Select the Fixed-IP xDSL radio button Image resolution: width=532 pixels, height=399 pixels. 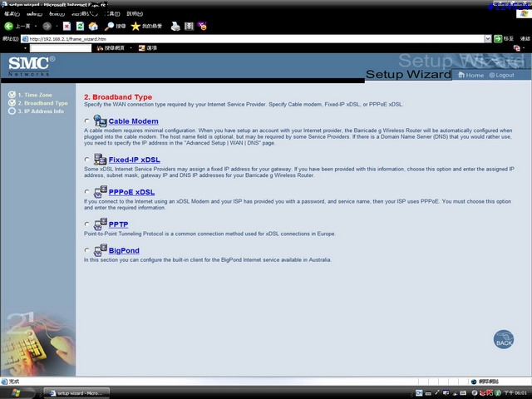[86, 159]
